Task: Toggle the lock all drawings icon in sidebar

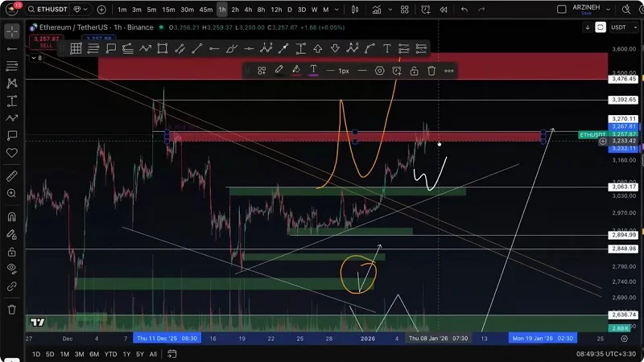Action: pyautogui.click(x=11, y=251)
